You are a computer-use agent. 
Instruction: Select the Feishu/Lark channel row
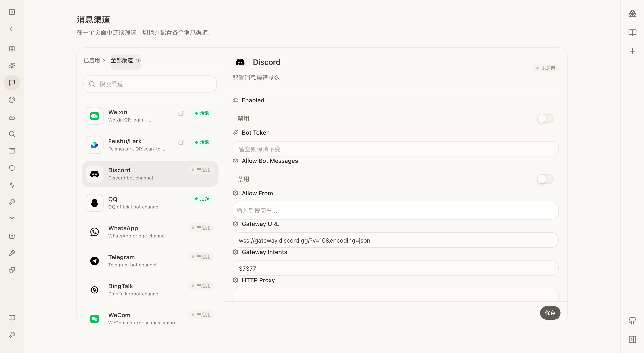click(x=150, y=145)
